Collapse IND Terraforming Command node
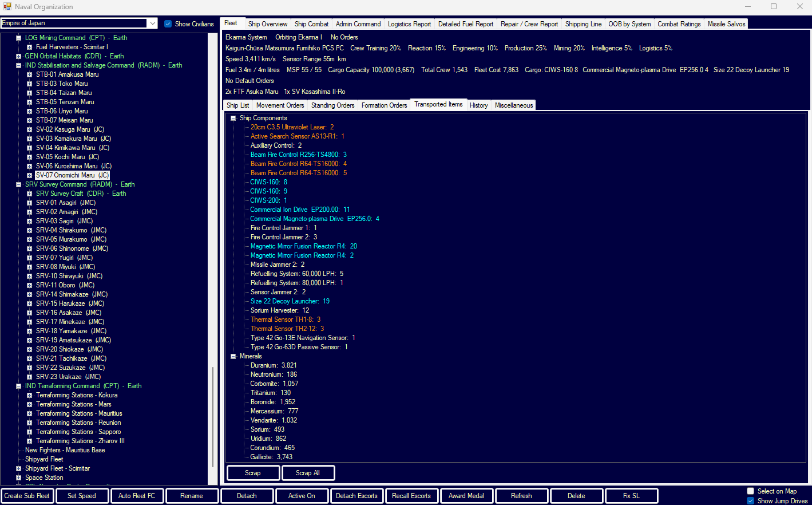This screenshot has height=505, width=812. (x=18, y=386)
